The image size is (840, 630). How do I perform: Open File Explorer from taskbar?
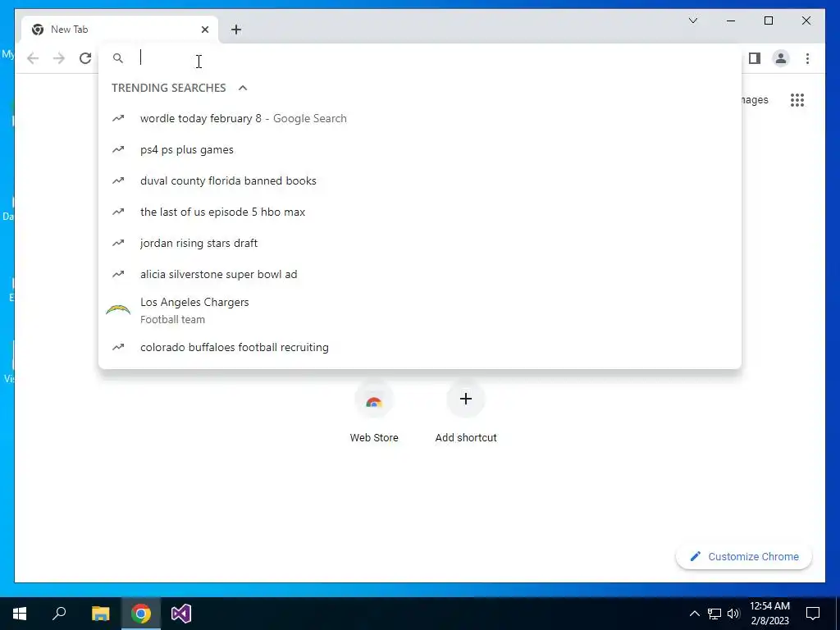click(x=100, y=614)
